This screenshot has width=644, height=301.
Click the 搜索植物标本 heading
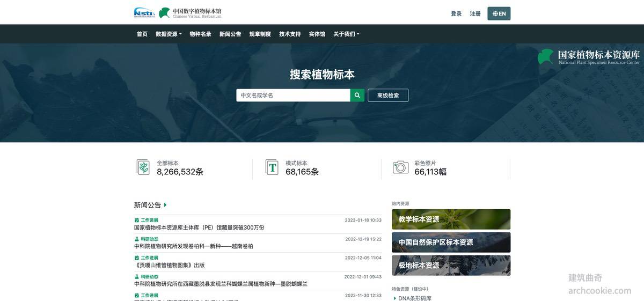click(x=322, y=75)
